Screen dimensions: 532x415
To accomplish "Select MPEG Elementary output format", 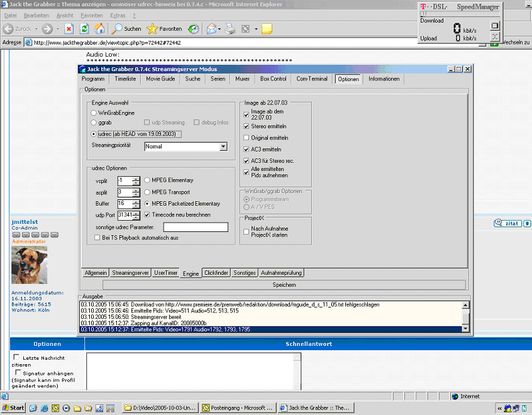I will point(147,180).
